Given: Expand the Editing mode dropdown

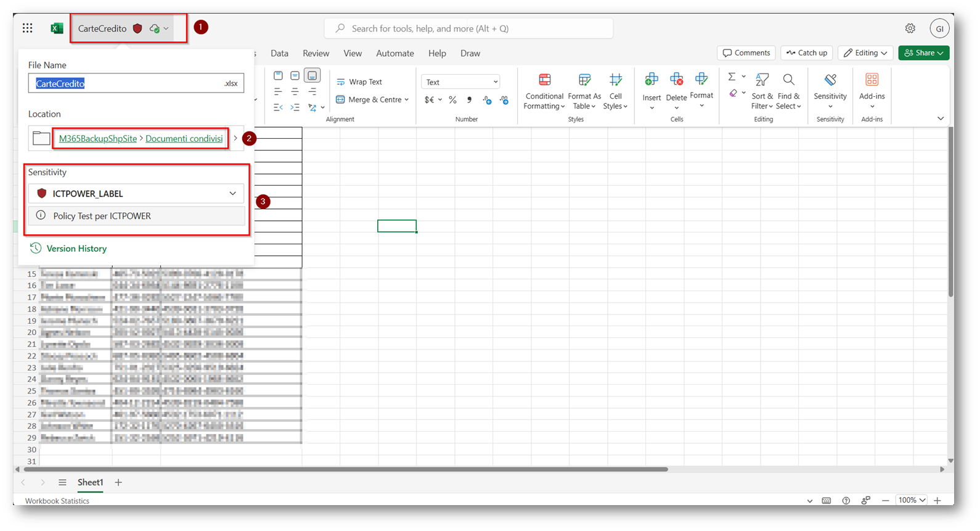Looking at the screenshot, I should click(x=865, y=53).
